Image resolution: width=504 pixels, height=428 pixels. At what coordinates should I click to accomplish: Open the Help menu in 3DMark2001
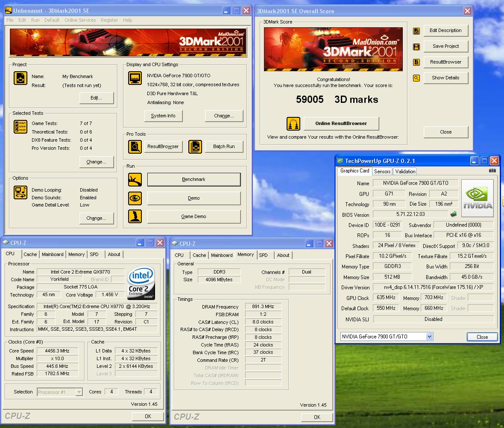coord(127,20)
